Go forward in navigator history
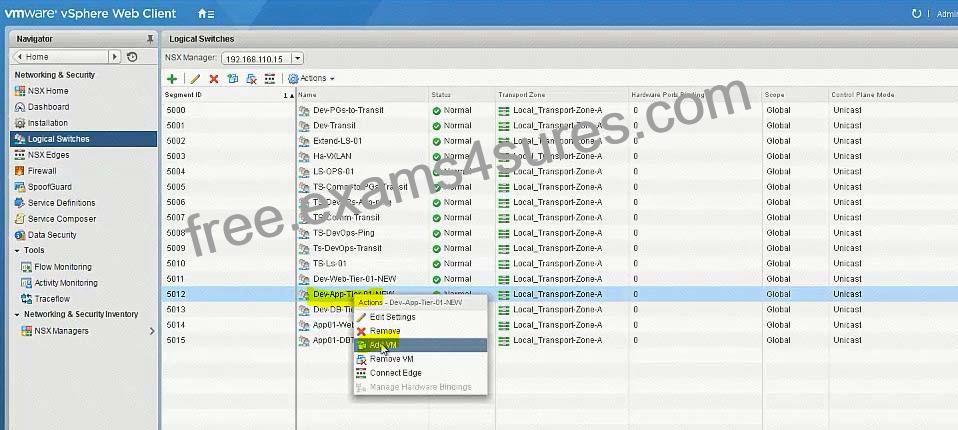The image size is (958, 430). 115,57
